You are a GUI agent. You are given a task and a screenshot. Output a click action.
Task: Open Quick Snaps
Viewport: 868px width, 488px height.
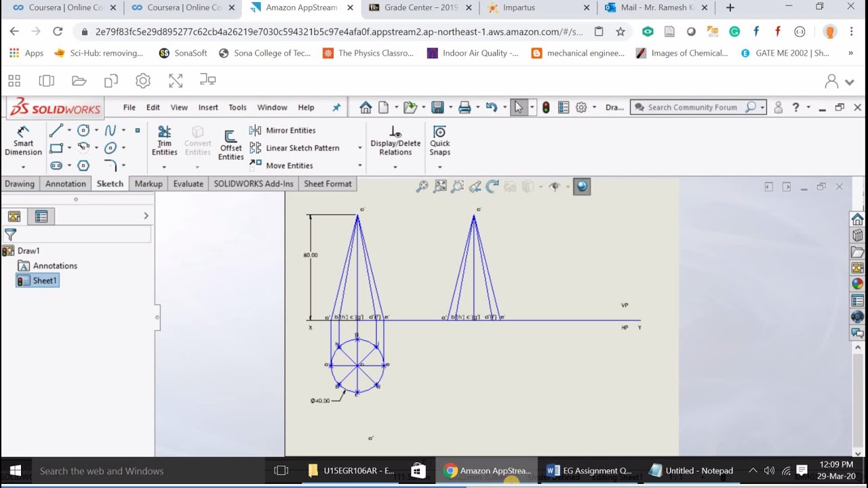439,140
